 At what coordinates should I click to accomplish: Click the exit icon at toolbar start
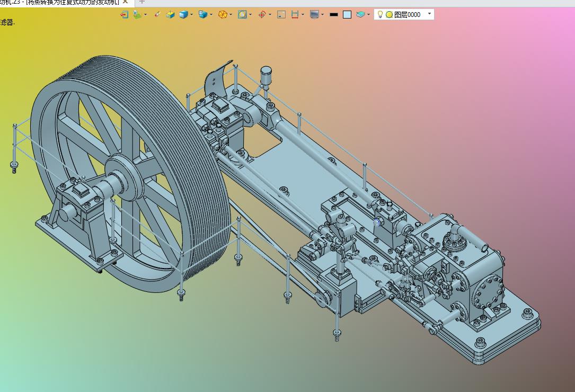point(125,15)
